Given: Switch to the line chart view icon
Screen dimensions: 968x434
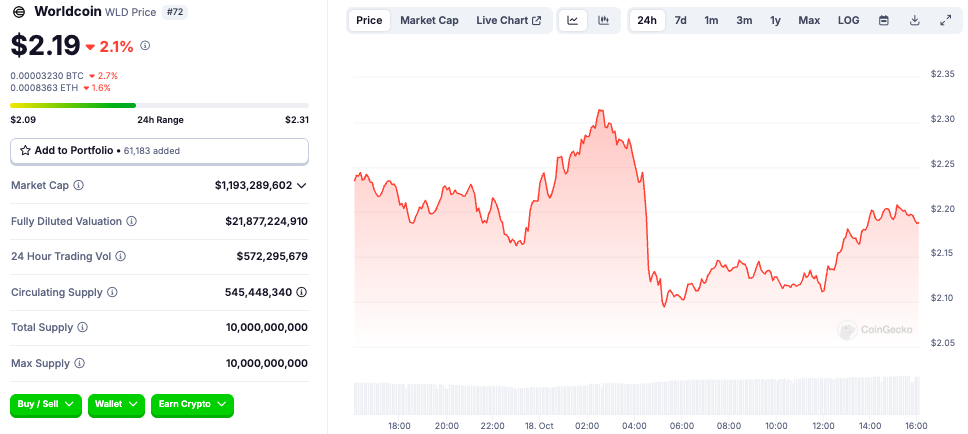Looking at the screenshot, I should pyautogui.click(x=573, y=20).
